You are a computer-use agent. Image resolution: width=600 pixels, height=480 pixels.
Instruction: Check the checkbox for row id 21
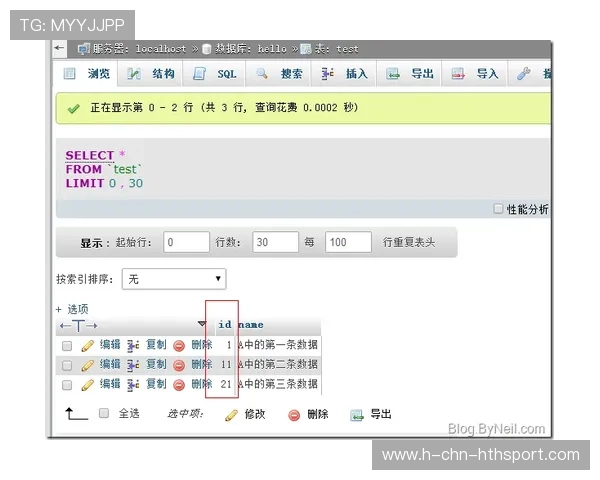click(x=67, y=385)
